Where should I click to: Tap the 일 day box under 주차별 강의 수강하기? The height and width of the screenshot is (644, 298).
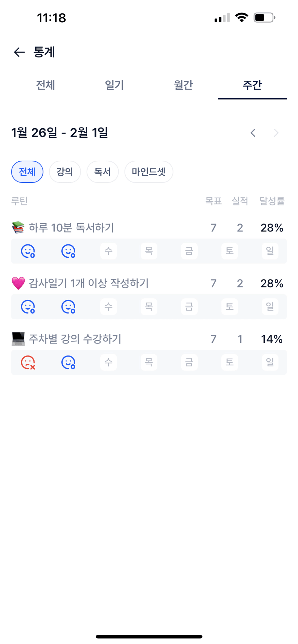pyautogui.click(x=270, y=362)
